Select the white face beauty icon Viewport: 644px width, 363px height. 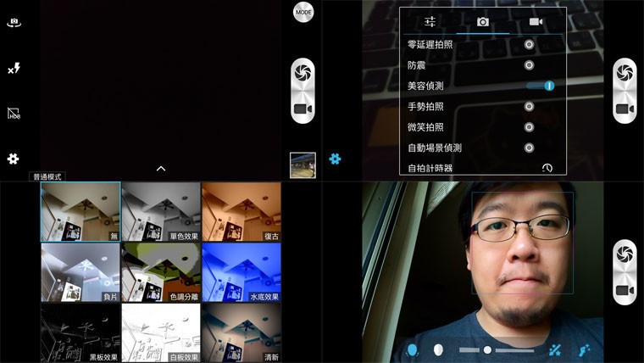438,349
